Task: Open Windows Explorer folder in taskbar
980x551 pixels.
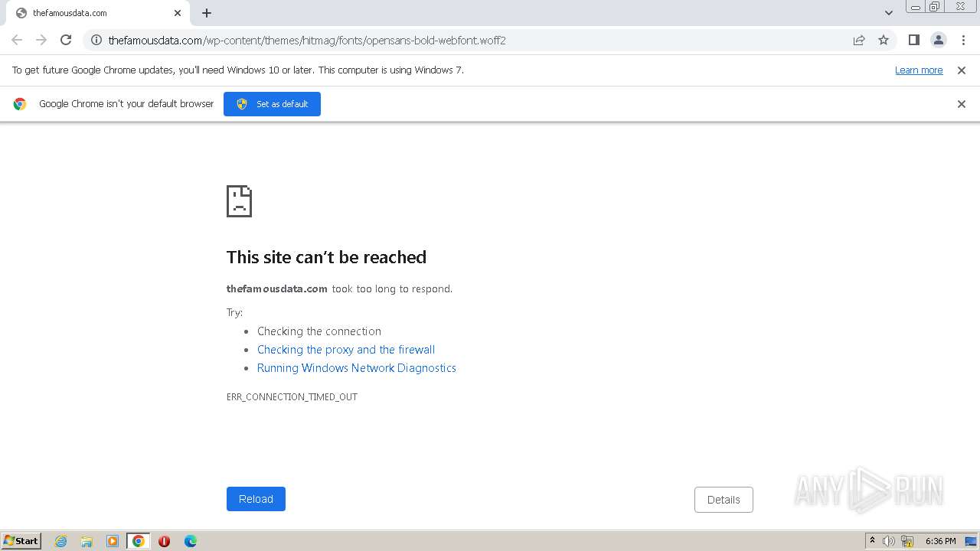Action: pos(87,541)
